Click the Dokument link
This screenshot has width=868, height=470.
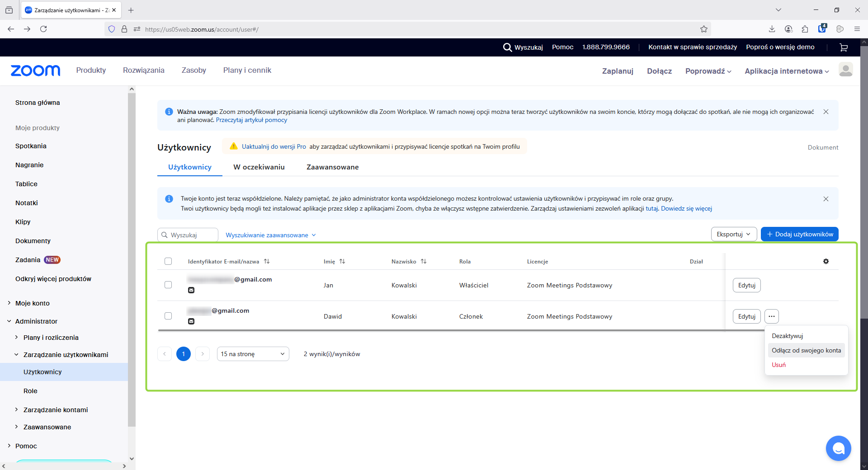[x=823, y=147]
